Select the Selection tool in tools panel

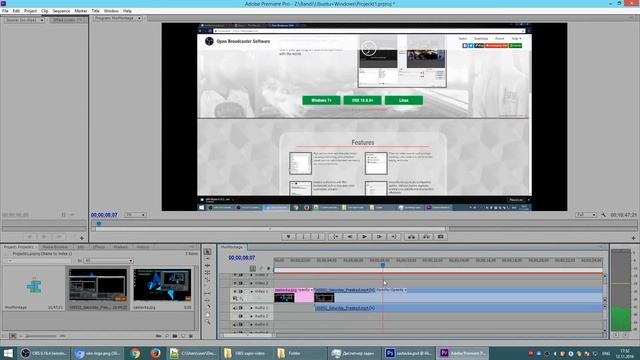(x=207, y=252)
